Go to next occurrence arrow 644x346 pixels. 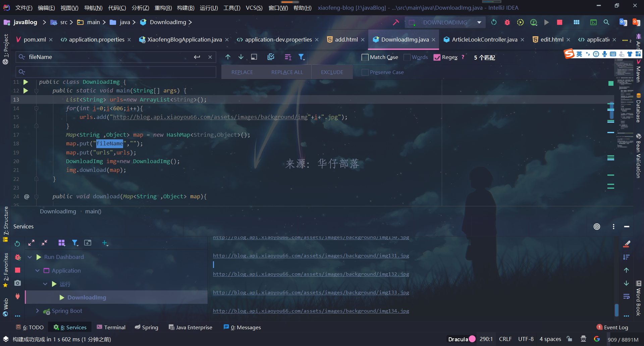click(x=241, y=57)
